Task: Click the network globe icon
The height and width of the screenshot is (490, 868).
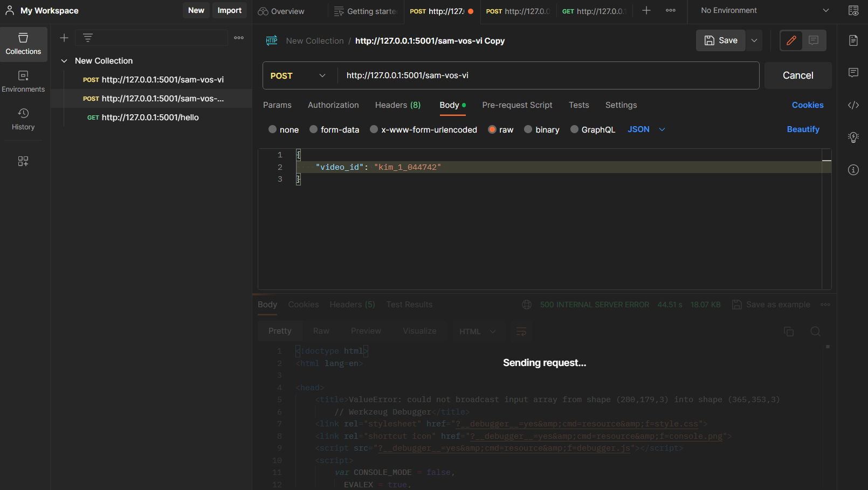Action: 527,305
